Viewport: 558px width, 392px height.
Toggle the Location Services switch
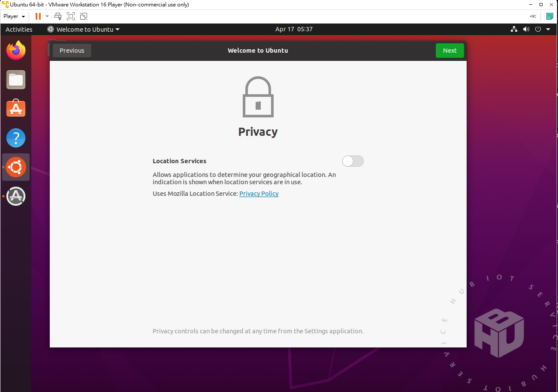click(x=353, y=161)
